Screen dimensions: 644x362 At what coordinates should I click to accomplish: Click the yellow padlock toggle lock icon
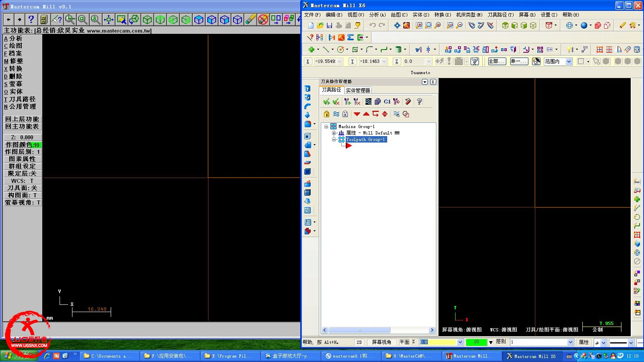pyautogui.click(x=326, y=114)
